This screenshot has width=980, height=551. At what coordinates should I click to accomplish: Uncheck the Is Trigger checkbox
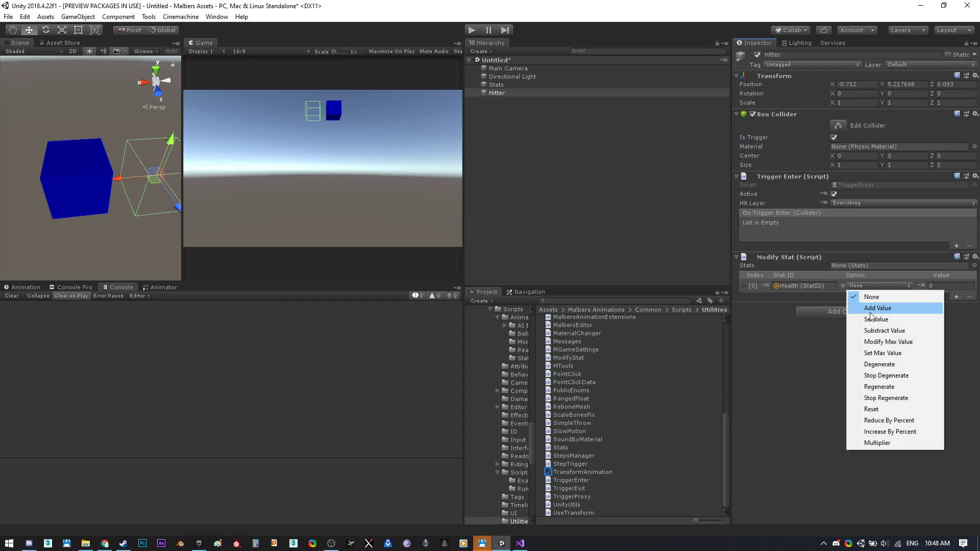tap(834, 137)
